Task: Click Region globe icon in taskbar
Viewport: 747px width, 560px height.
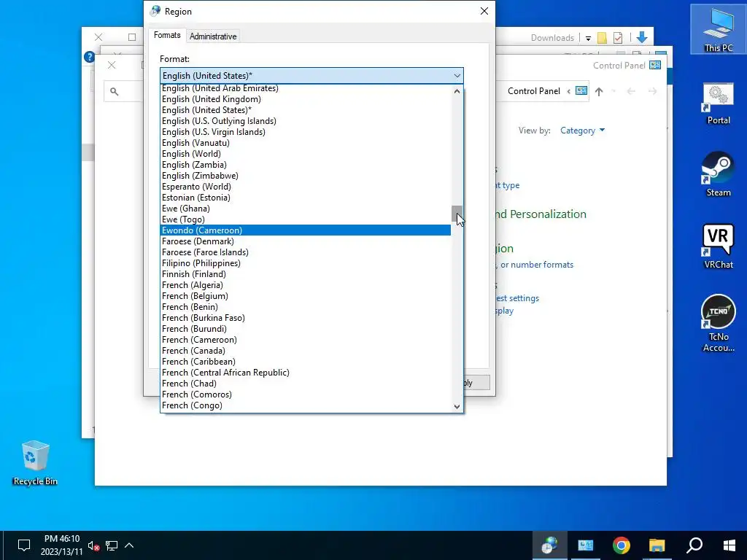Action: 549,545
